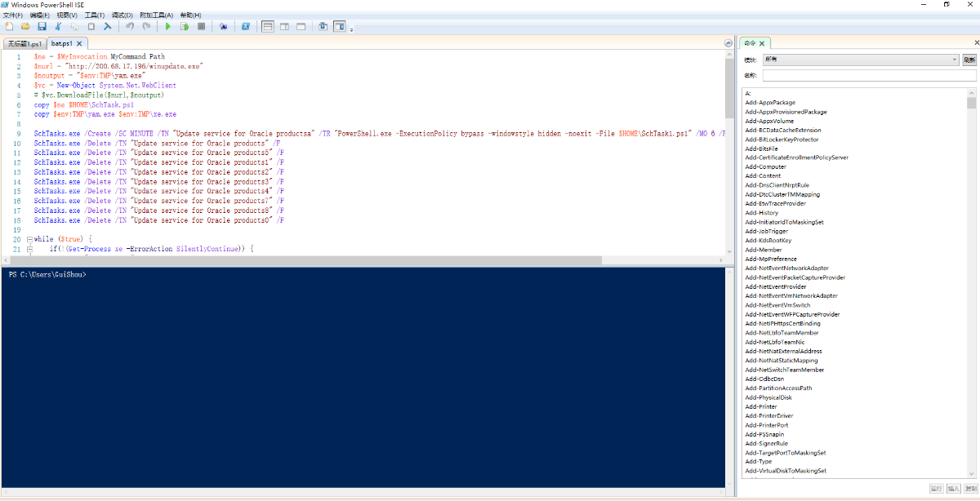
Task: Select Add-BitsFile in the command list
Action: pos(761,149)
